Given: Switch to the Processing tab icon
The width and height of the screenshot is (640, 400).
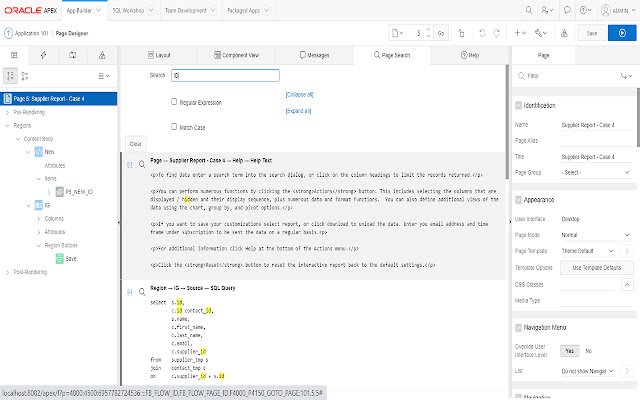Looking at the screenshot, I should pos(73,55).
